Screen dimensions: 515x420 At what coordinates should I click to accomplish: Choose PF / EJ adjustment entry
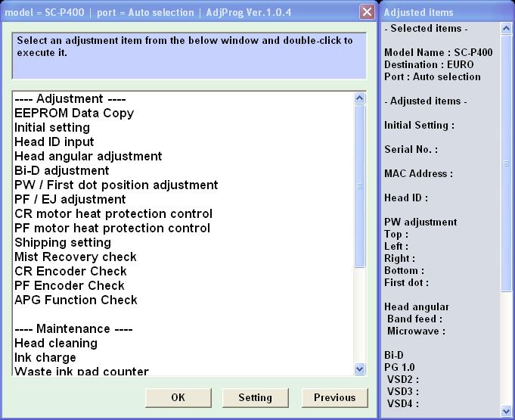(x=70, y=200)
